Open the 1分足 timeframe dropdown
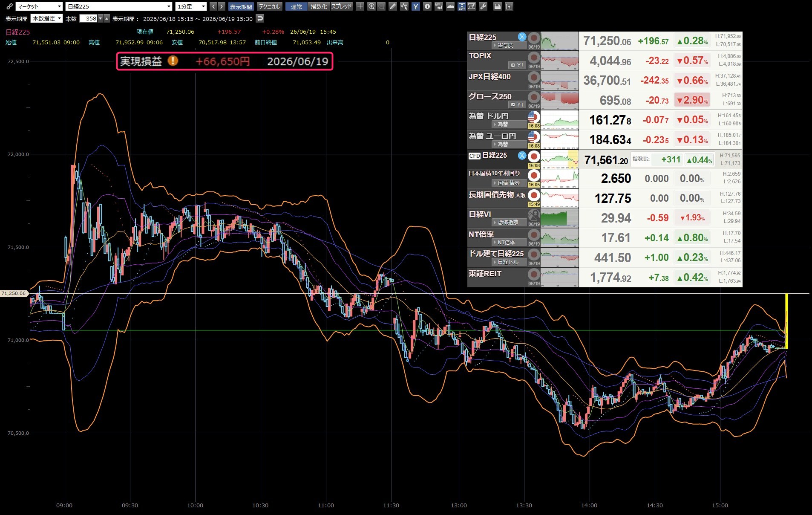812x515 pixels. (191, 6)
